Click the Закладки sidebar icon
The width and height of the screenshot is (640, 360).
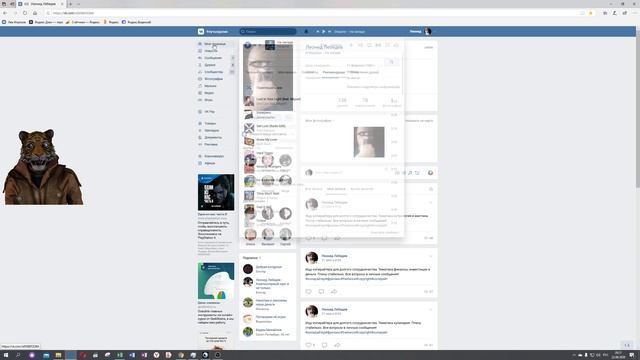[x=200, y=130]
